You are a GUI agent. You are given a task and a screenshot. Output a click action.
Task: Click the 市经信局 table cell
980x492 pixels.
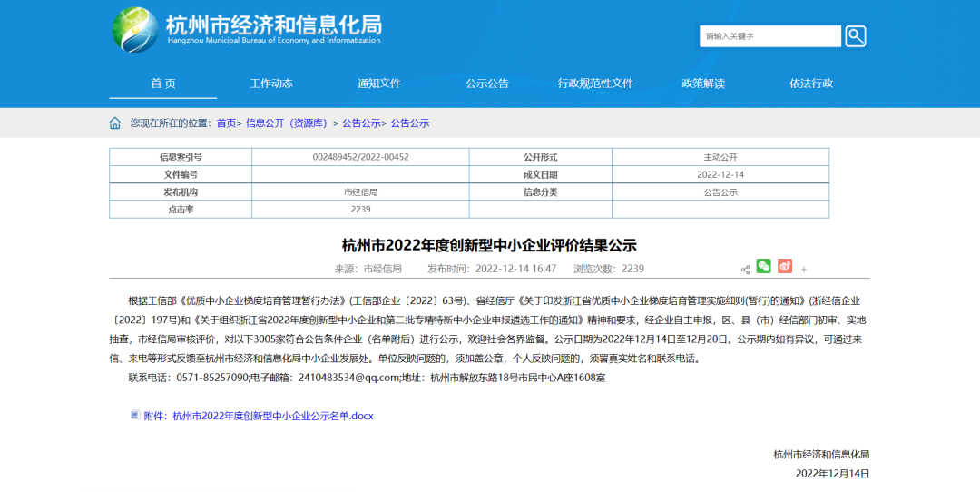[x=360, y=192]
